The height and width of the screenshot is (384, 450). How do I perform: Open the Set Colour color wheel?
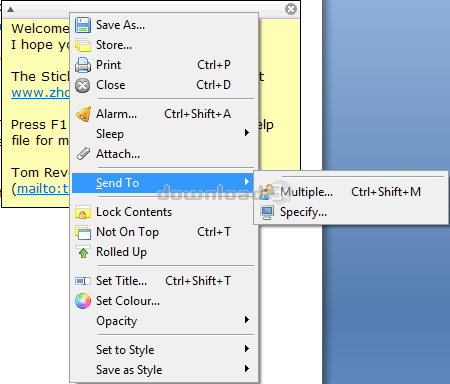tap(83, 301)
